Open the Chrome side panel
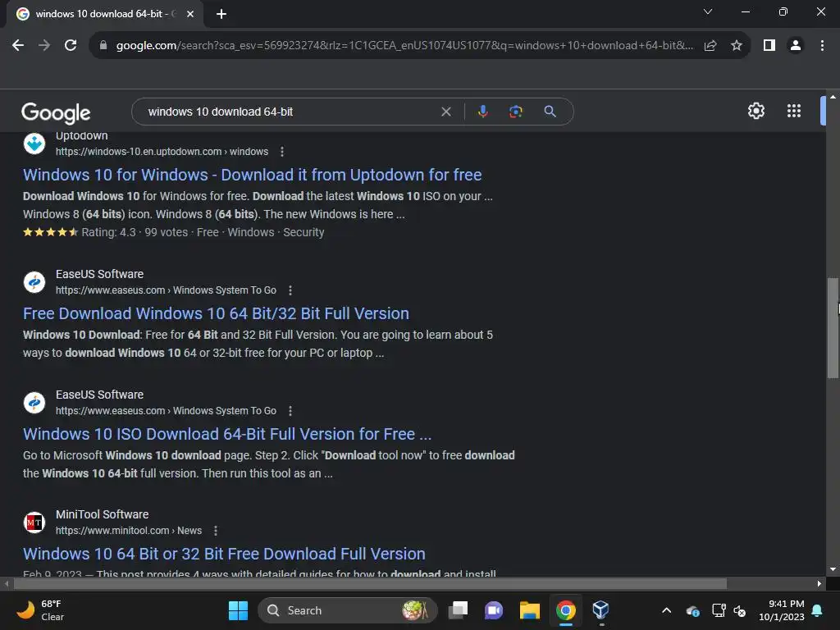Image resolution: width=840 pixels, height=630 pixels. pos(769,46)
